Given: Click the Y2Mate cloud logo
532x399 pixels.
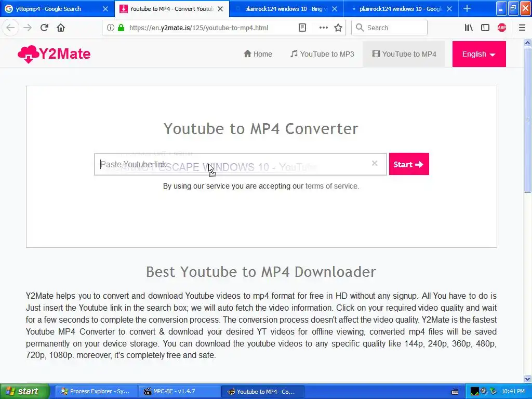Looking at the screenshot, I should coord(54,54).
